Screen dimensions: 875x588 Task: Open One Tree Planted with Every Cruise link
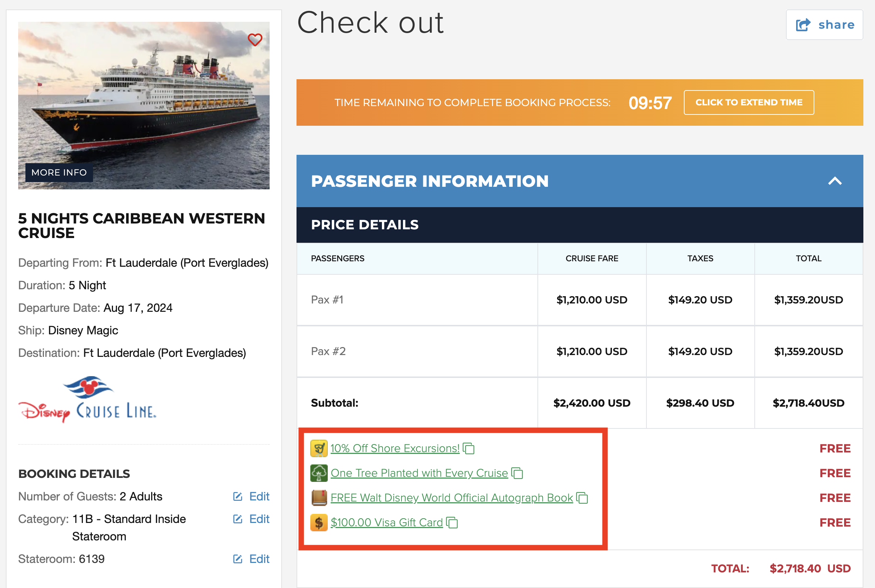click(x=419, y=473)
